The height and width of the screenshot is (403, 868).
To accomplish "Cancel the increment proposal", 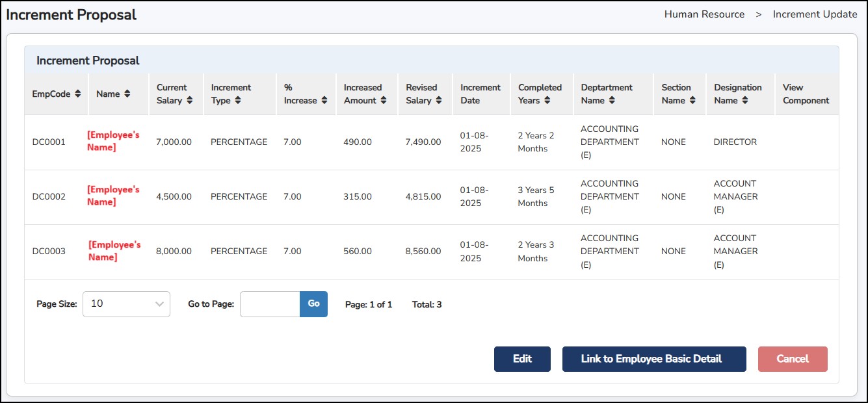I will click(x=792, y=359).
